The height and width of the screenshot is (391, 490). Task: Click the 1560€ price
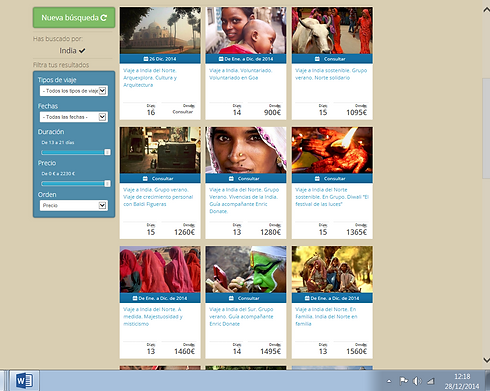pos(356,352)
